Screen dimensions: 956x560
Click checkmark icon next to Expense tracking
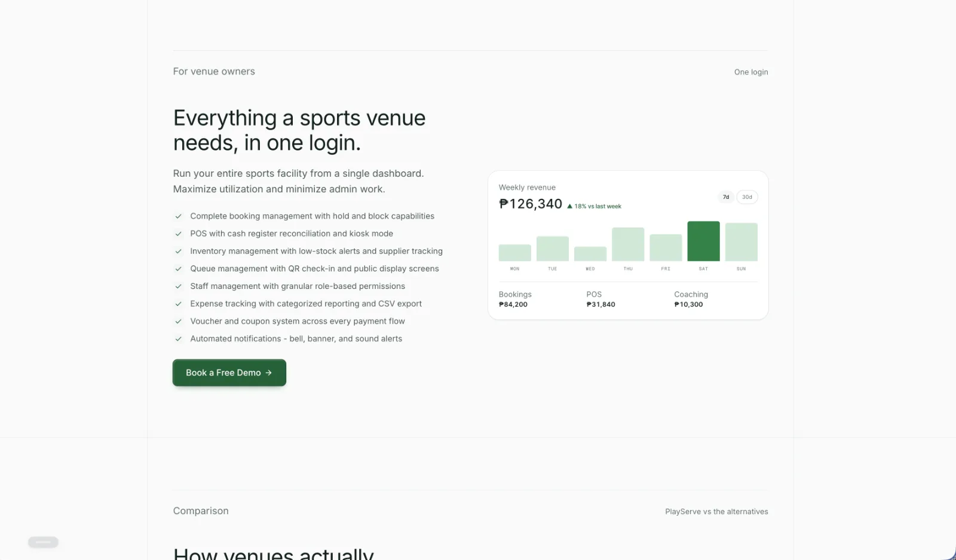pyautogui.click(x=178, y=304)
